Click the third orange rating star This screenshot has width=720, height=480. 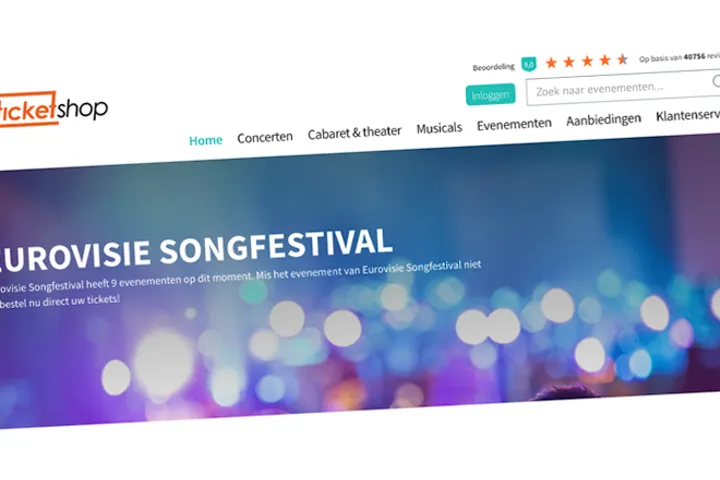click(587, 61)
